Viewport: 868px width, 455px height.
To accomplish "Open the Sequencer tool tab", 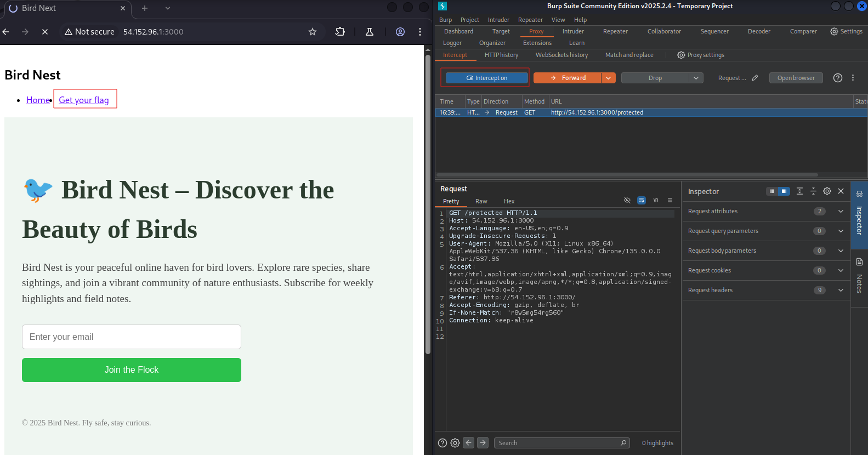I will [x=714, y=31].
